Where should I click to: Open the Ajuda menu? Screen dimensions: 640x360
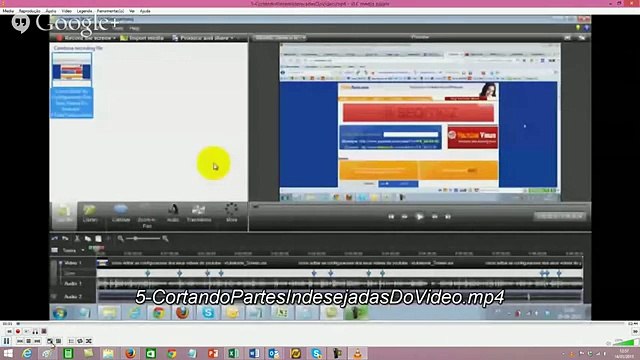(x=145, y=11)
